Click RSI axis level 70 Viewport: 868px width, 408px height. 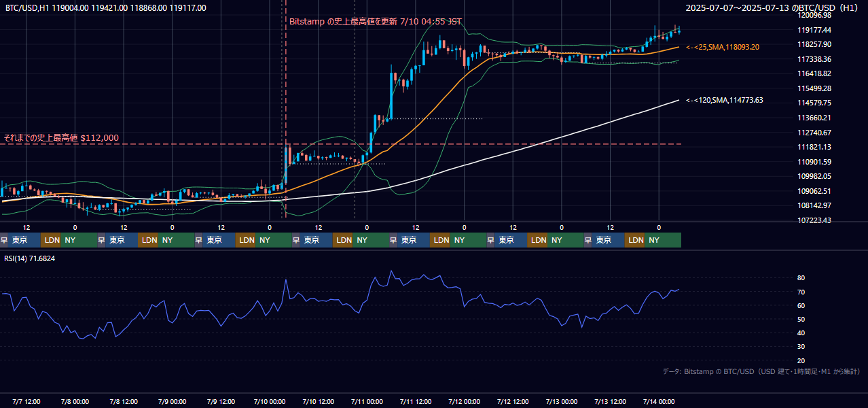[801, 292]
